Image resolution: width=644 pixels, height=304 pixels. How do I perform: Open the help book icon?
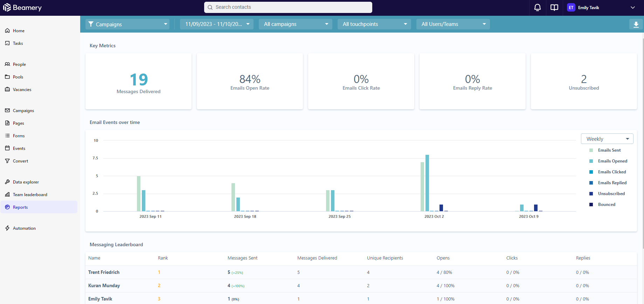554,7
